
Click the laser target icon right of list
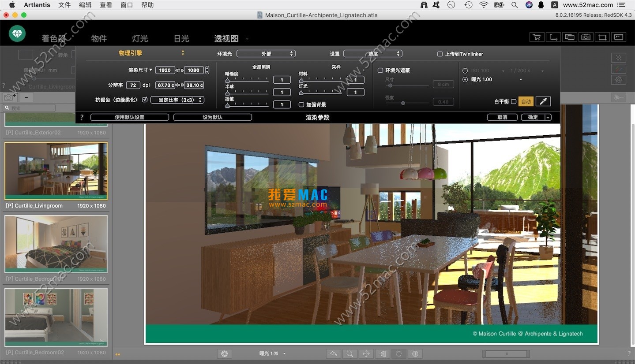[x=618, y=97]
